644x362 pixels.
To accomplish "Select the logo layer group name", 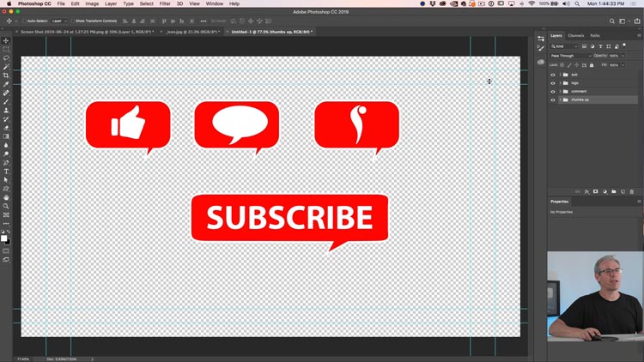I will (x=574, y=83).
